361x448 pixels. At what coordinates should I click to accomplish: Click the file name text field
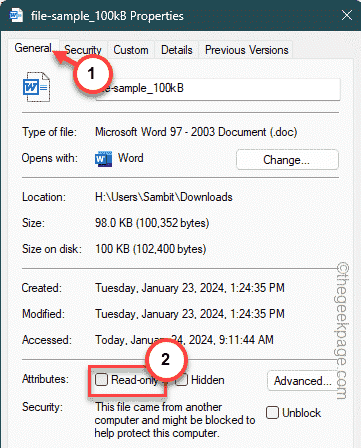click(x=218, y=89)
